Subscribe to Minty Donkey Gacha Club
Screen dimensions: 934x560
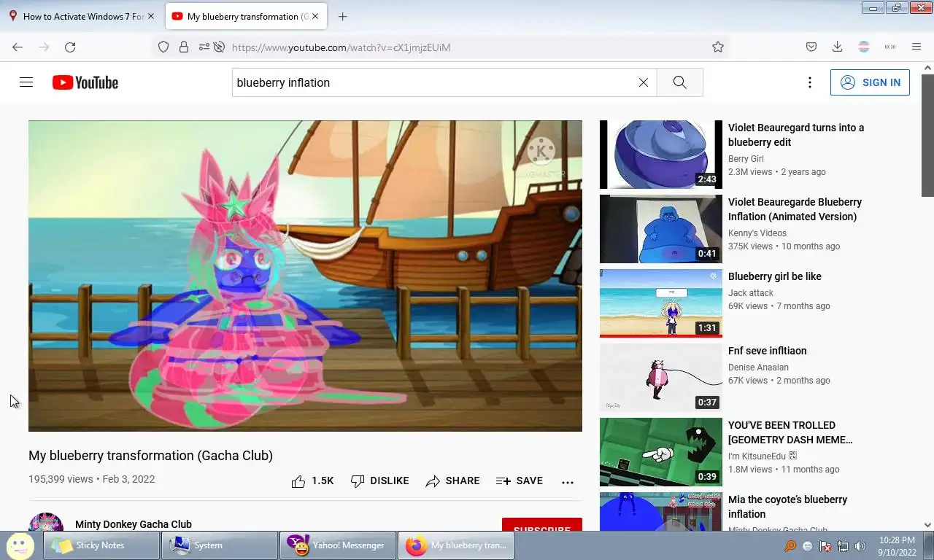point(541,525)
